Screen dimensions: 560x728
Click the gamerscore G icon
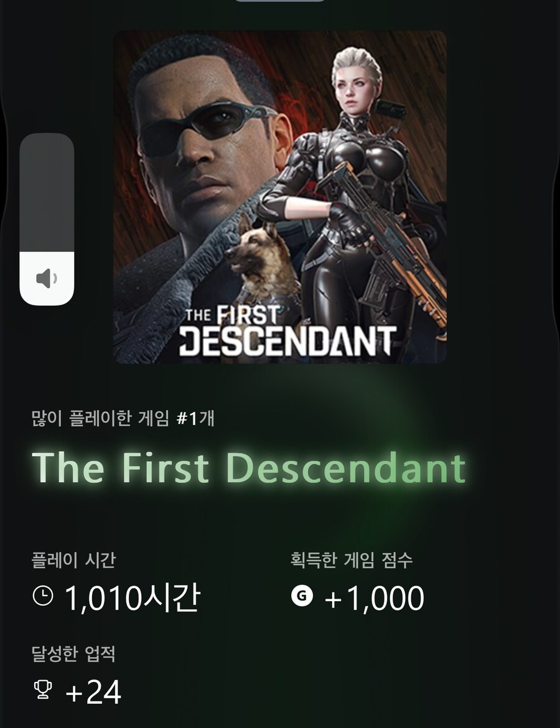(x=302, y=595)
